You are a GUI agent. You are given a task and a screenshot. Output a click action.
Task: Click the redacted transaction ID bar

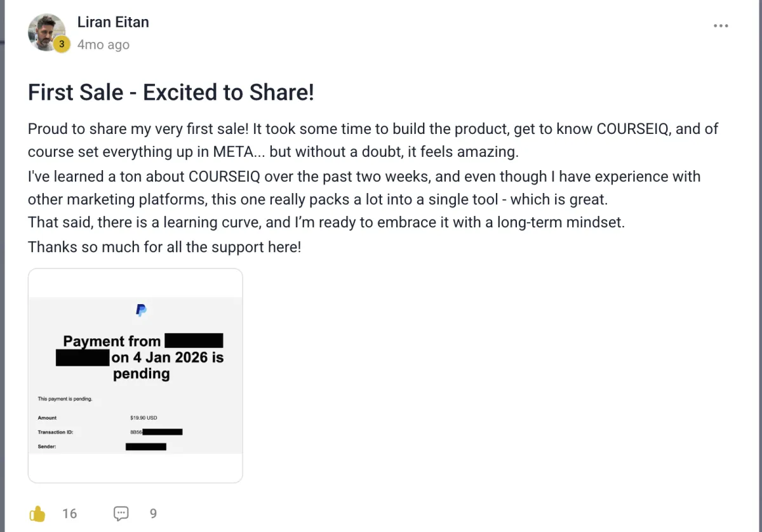click(162, 432)
